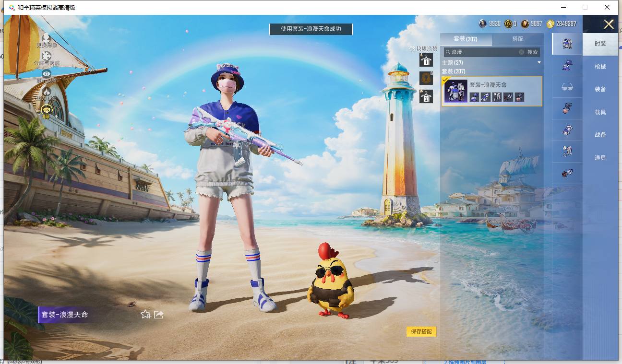Open the 更换形象 character change icon
622x364 pixels.
tap(47, 38)
